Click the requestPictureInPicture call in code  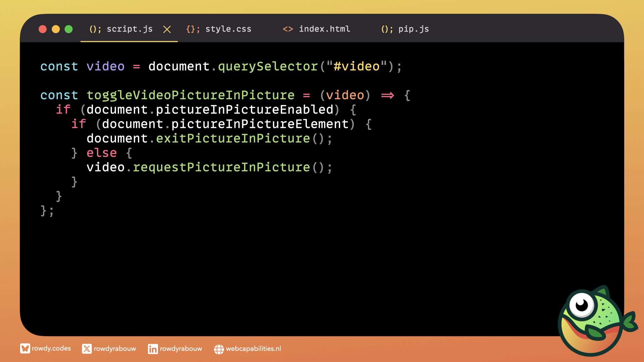221,167
